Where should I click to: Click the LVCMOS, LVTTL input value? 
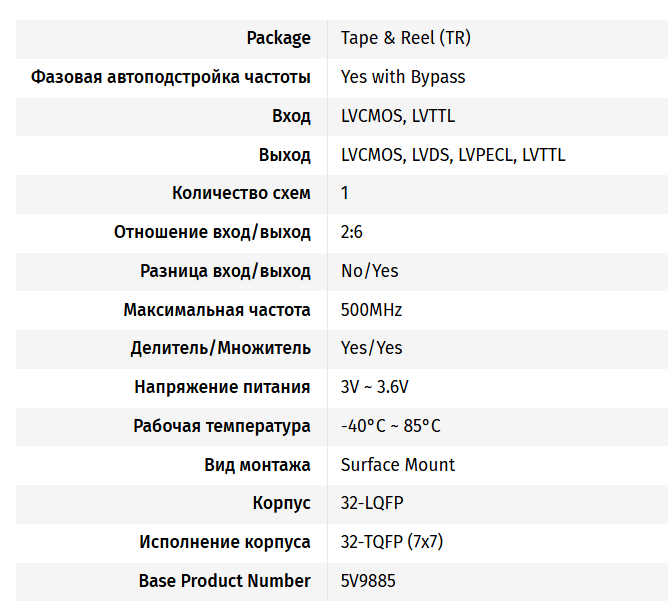click(x=398, y=116)
